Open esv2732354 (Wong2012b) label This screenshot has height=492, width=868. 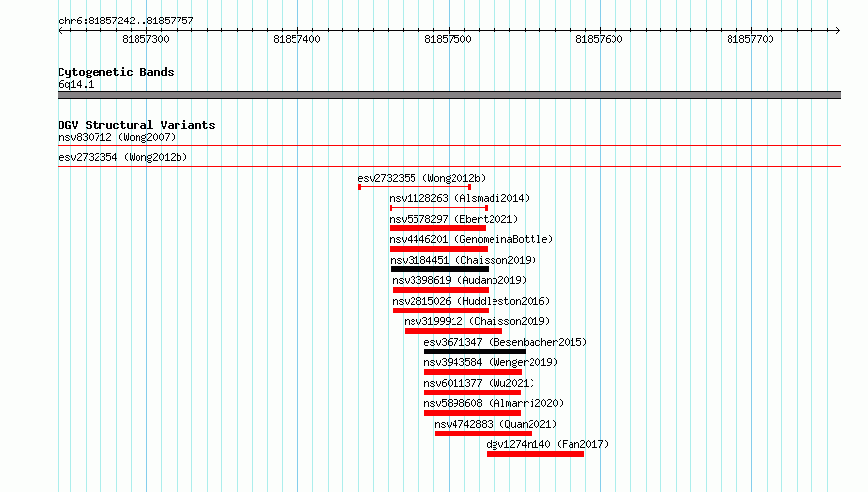[123, 157]
